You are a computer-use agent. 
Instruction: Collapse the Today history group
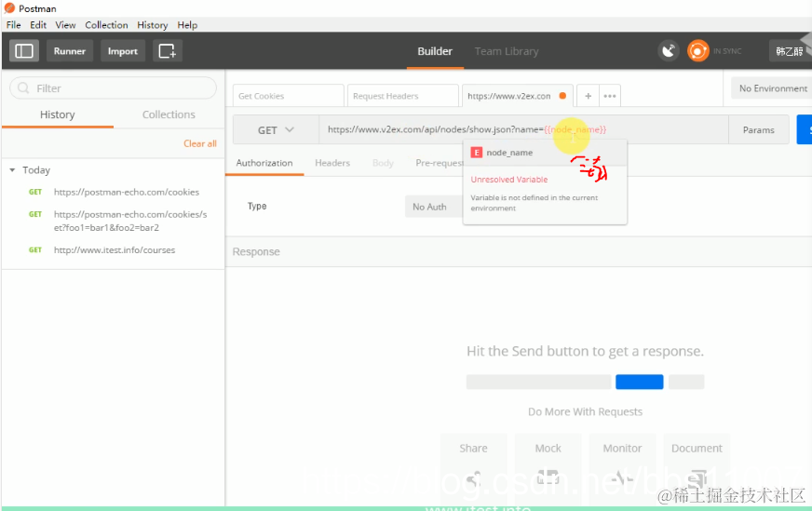coord(12,169)
